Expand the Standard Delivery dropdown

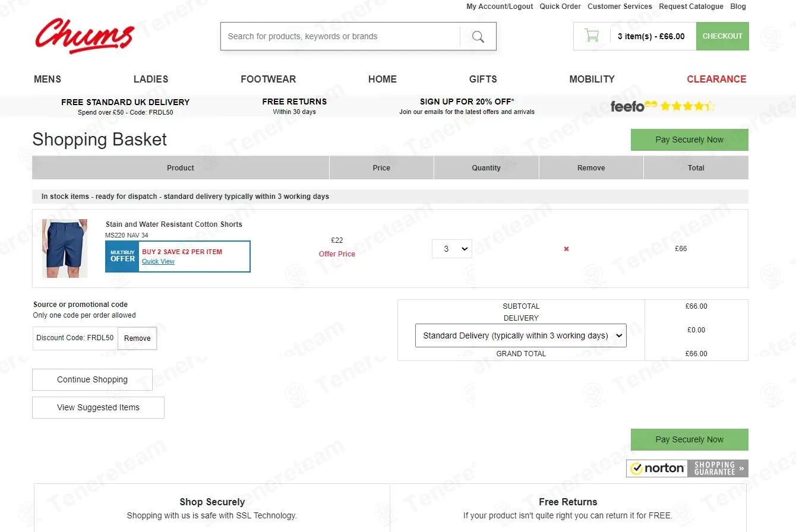click(x=521, y=335)
